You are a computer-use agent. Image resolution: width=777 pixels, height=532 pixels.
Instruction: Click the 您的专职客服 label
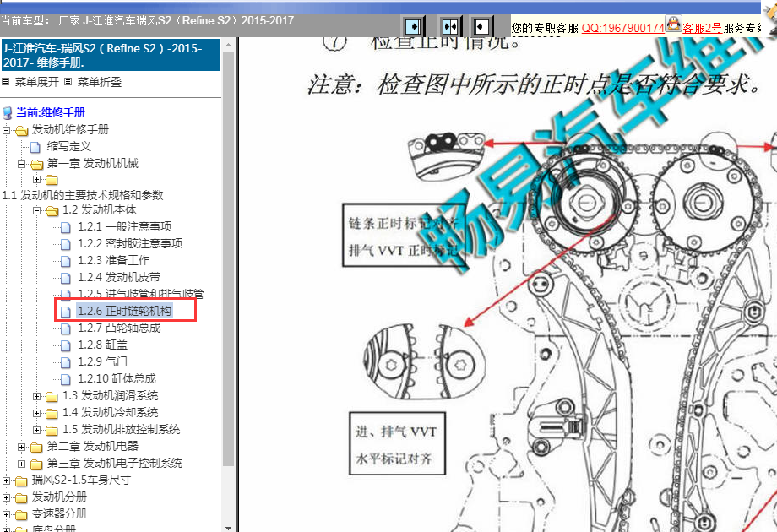(545, 28)
